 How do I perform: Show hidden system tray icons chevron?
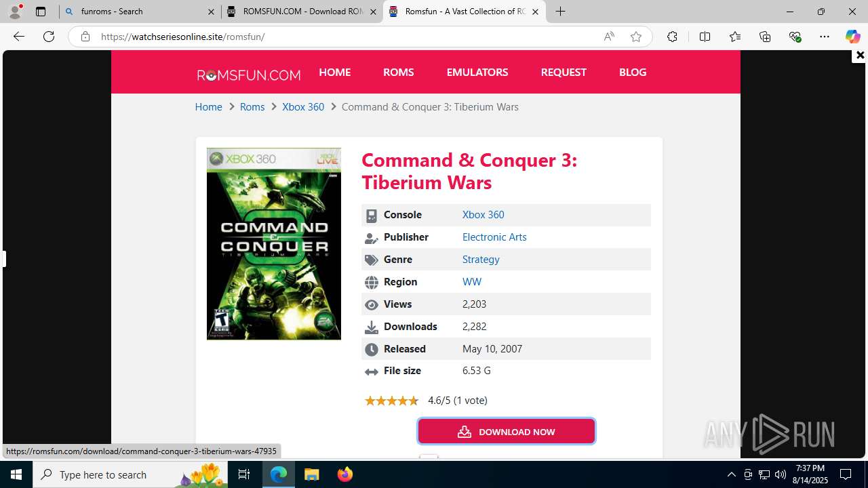(731, 474)
